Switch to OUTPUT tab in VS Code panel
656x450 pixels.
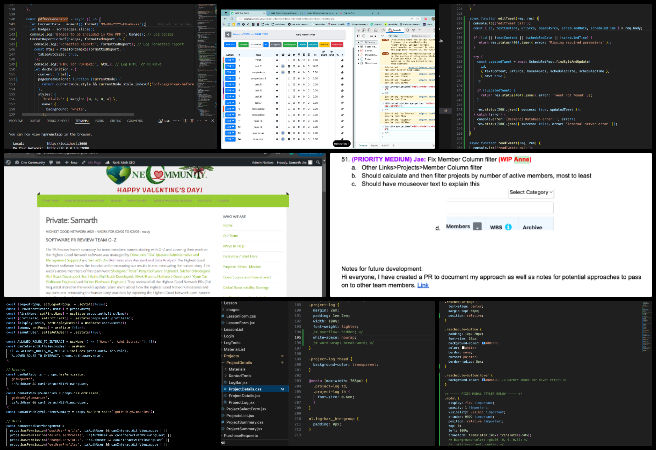click(x=35, y=121)
